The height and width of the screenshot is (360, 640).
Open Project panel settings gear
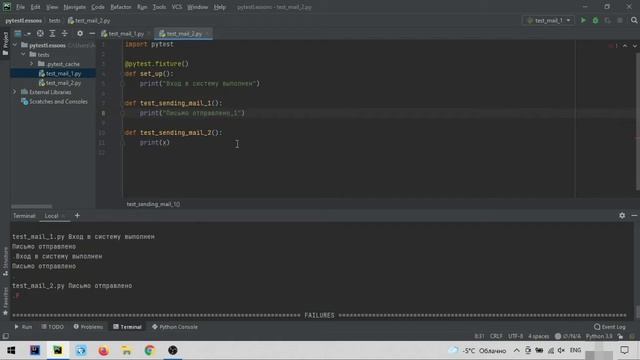coord(80,33)
